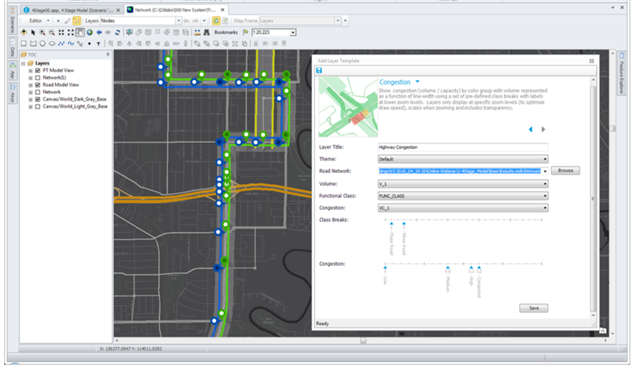Screen dimensions: 640x368
Task: Click the Full Extent globe icon
Action: (x=89, y=32)
